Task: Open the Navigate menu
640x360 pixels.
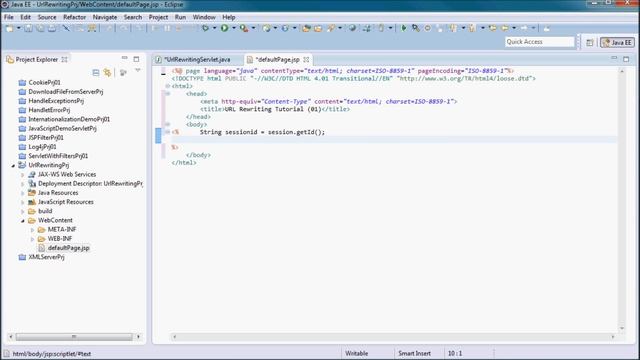Action: (x=105, y=17)
